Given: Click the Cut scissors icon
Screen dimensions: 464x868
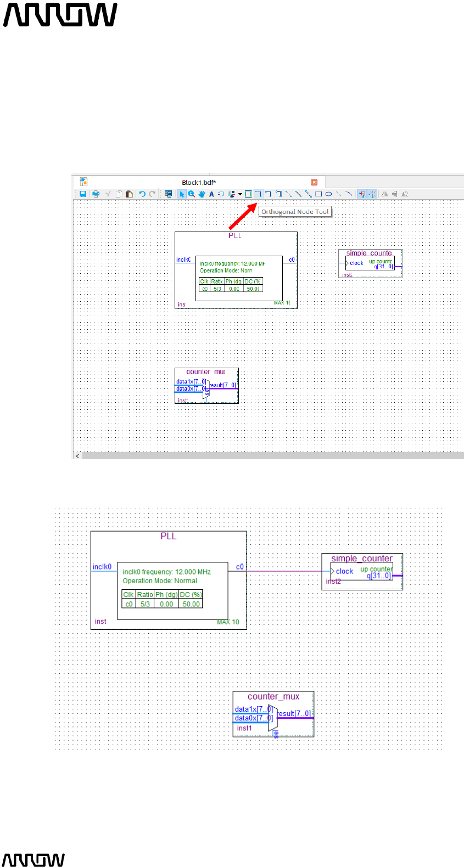Looking at the screenshot, I should (x=109, y=194).
